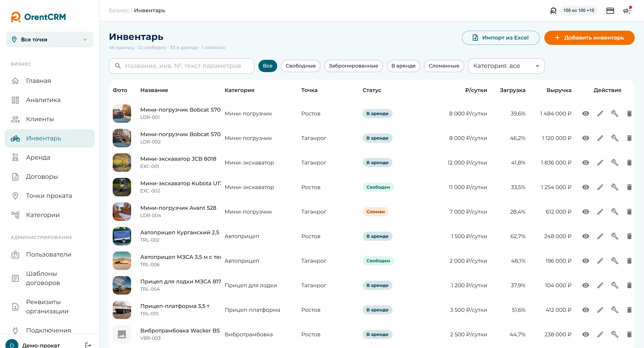Click eye icon for JCB 8018 row
This screenshot has height=348, width=644.
click(586, 163)
